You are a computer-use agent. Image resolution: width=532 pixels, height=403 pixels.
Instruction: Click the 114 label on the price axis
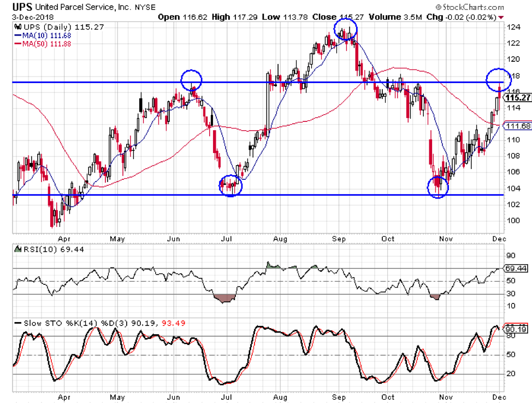click(513, 108)
